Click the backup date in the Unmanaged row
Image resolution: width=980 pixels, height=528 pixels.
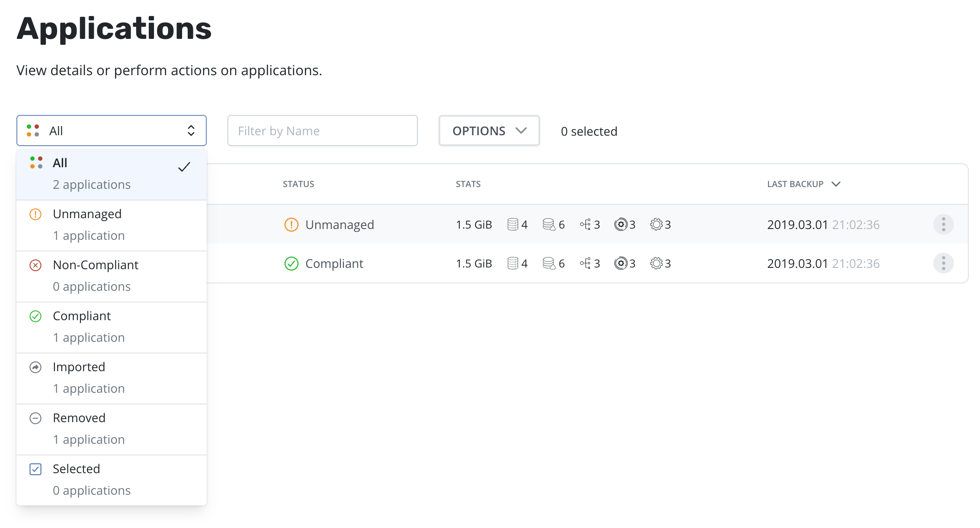point(823,225)
